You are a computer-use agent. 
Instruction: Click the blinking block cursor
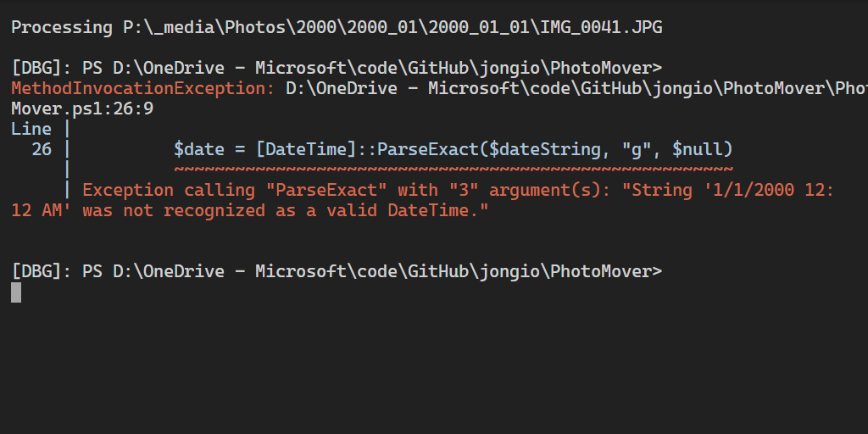coord(16,292)
